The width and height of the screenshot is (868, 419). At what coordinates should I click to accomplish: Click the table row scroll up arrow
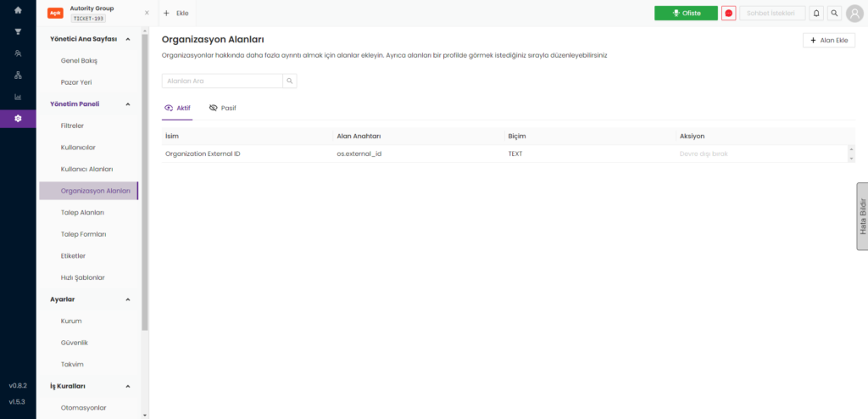click(x=851, y=148)
